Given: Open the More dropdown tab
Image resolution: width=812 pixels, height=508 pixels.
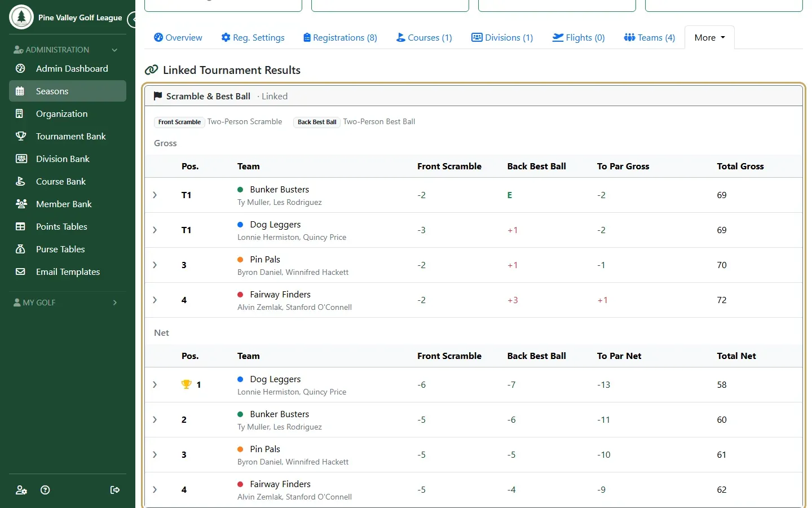Looking at the screenshot, I should (x=709, y=37).
